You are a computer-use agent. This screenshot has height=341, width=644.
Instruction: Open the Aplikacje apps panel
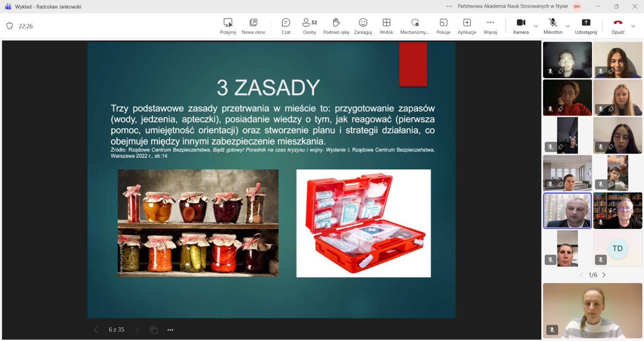467,26
